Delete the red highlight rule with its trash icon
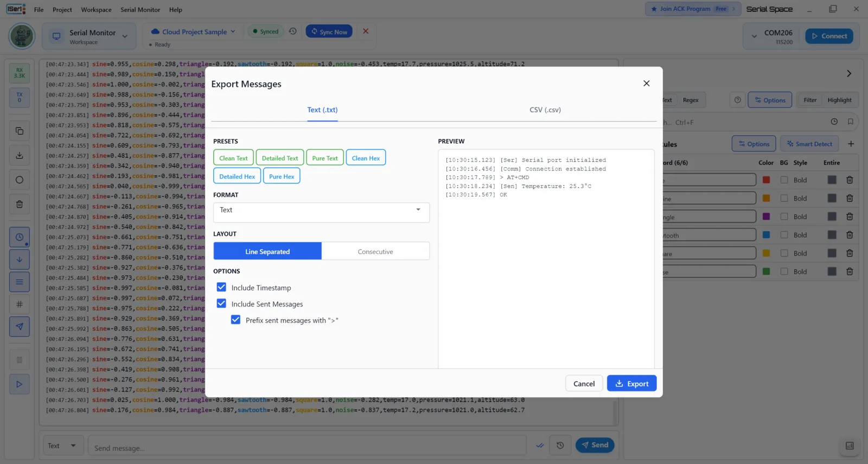 point(850,180)
